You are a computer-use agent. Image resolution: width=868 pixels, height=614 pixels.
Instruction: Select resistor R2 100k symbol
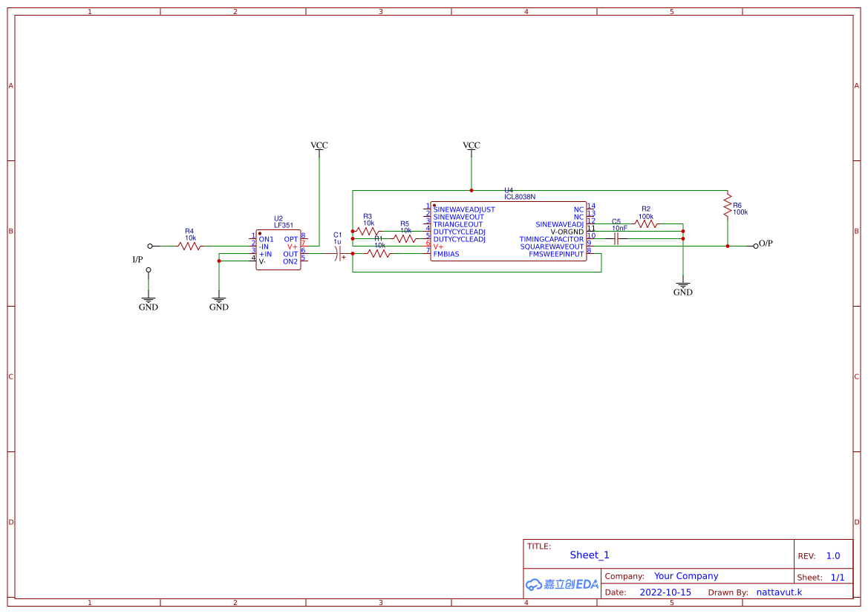pos(646,224)
